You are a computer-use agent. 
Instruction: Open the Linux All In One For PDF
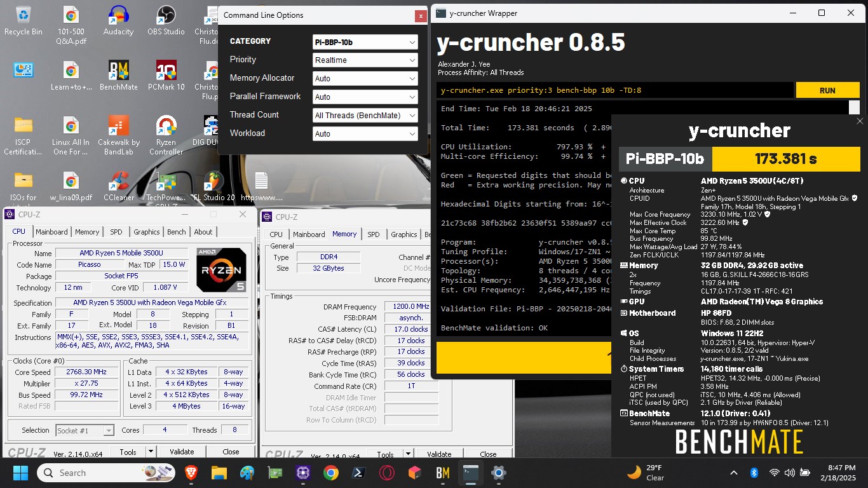71,135
